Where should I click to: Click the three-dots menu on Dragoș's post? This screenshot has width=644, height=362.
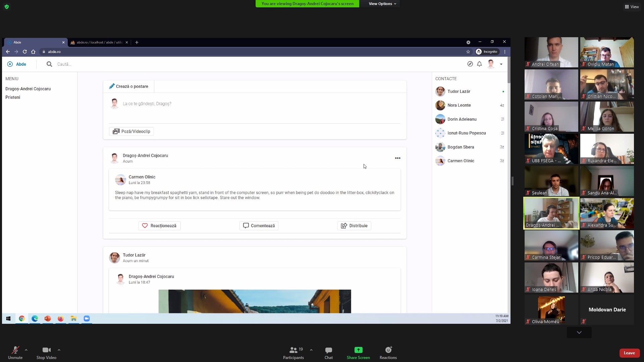pos(397,158)
